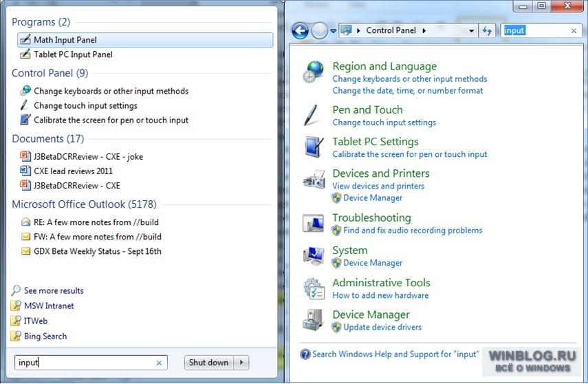
Task: Click the Tablet PC Settings icon
Action: 314,147
